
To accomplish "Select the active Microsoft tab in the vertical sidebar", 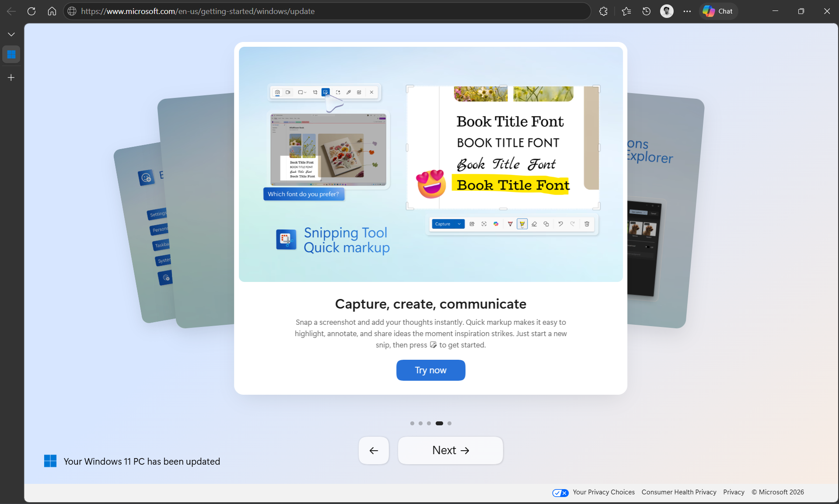I will (11, 54).
